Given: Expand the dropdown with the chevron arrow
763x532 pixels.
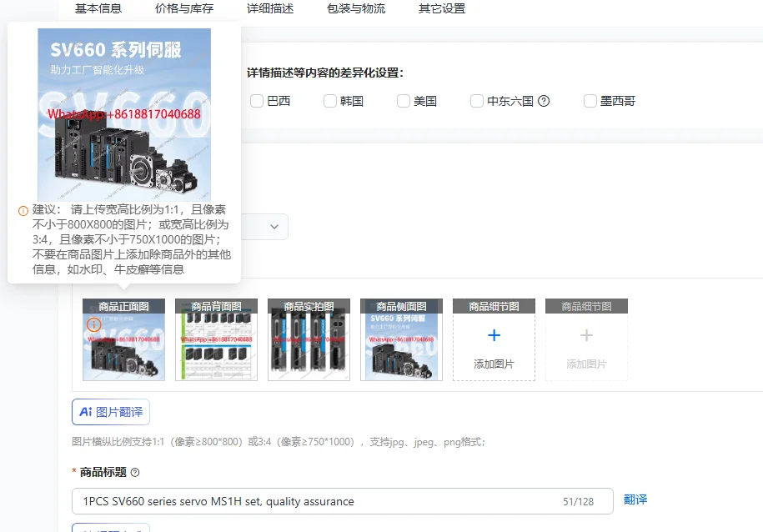Looking at the screenshot, I should (x=274, y=227).
